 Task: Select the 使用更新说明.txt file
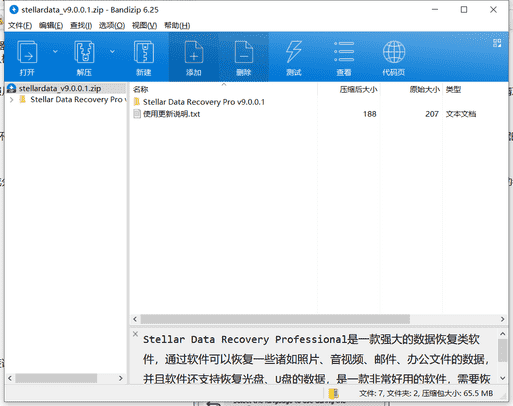171,114
